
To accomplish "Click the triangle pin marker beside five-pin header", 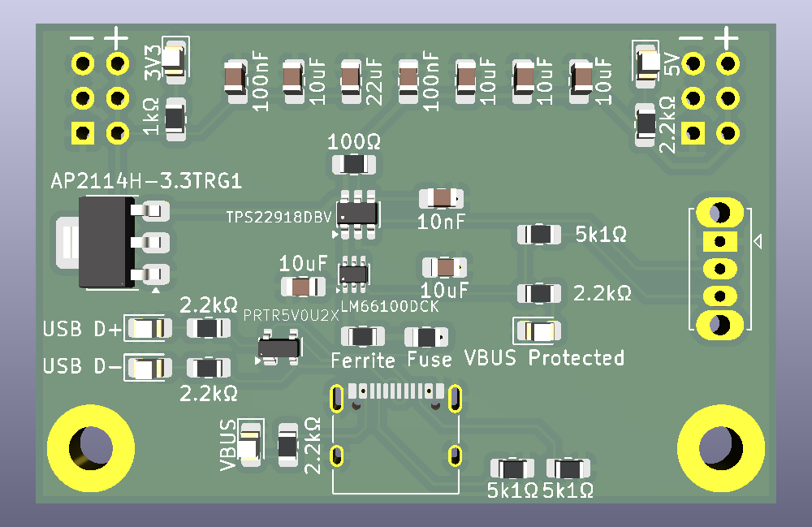I will click(758, 242).
